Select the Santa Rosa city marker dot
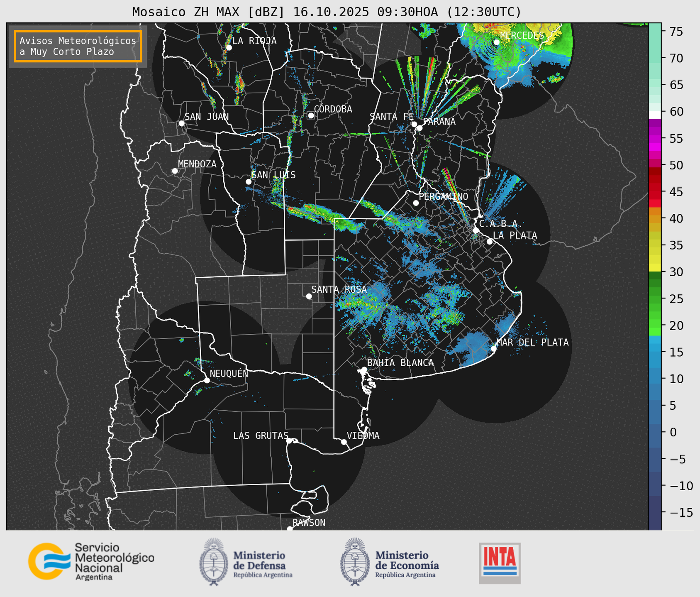This screenshot has width=700, height=597. [x=309, y=296]
